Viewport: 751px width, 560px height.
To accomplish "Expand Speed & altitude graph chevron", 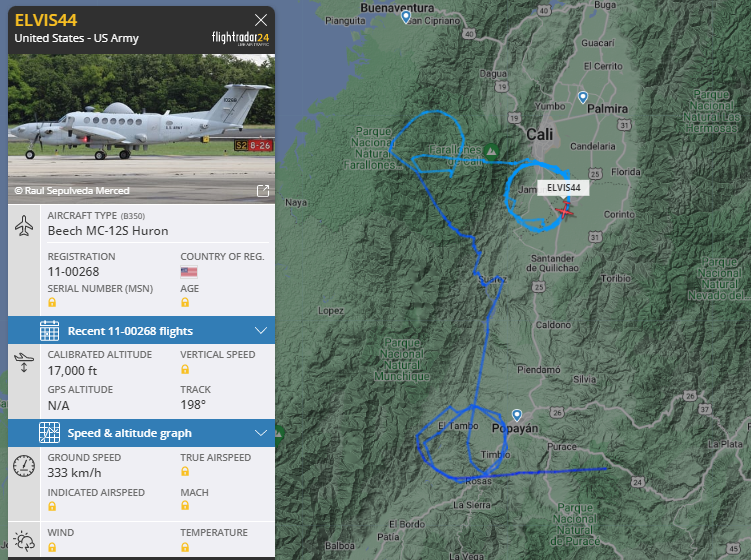I will tap(261, 433).
